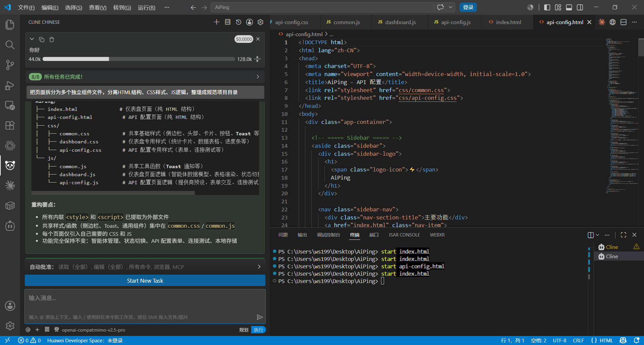Toggle primary sidebar visibility
Screen dimensions: 644x345
547,7
